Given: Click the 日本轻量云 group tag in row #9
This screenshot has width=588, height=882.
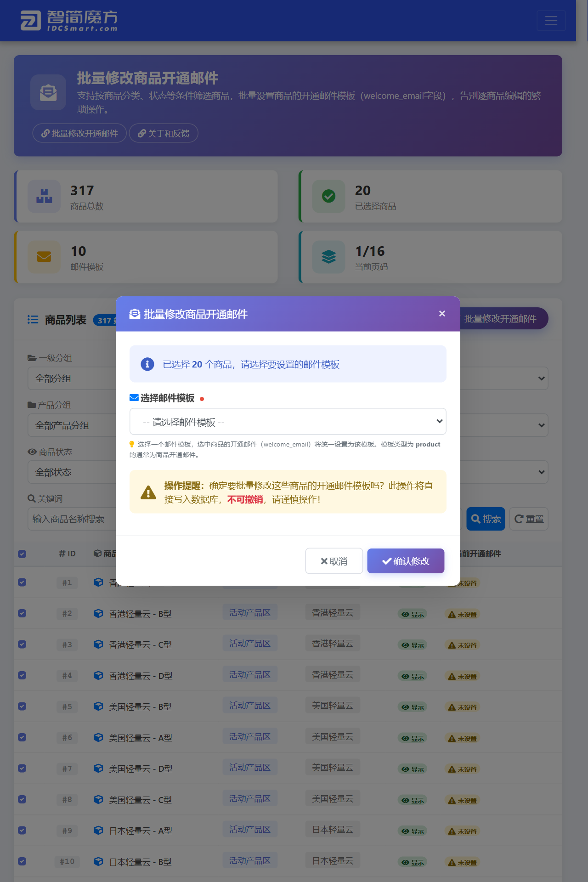Looking at the screenshot, I should click(x=333, y=830).
